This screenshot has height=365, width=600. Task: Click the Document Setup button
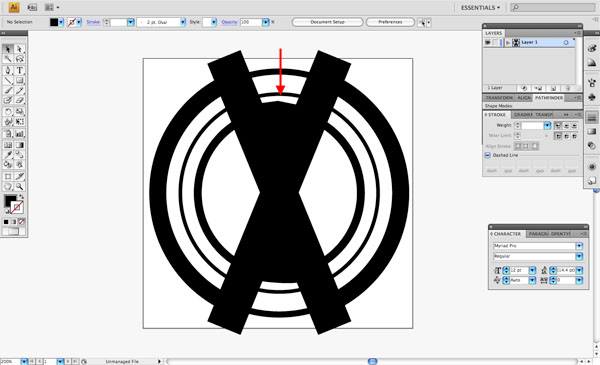pyautogui.click(x=328, y=22)
